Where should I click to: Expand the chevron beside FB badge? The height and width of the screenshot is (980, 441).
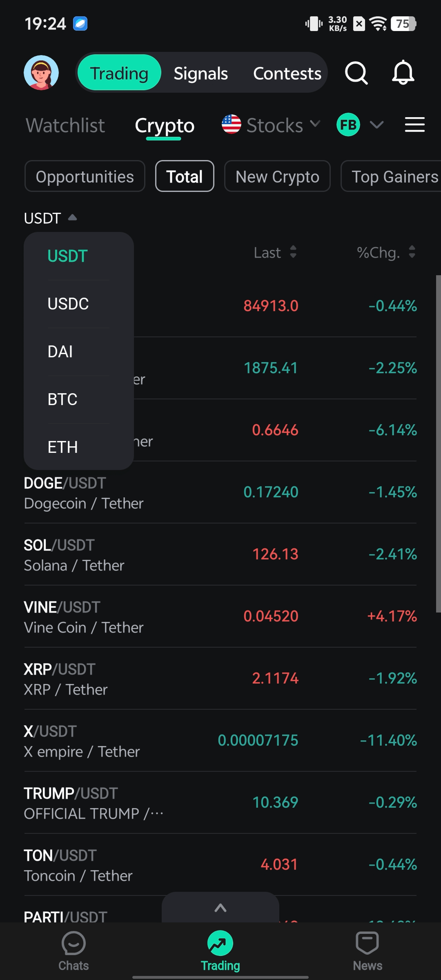[x=376, y=125]
